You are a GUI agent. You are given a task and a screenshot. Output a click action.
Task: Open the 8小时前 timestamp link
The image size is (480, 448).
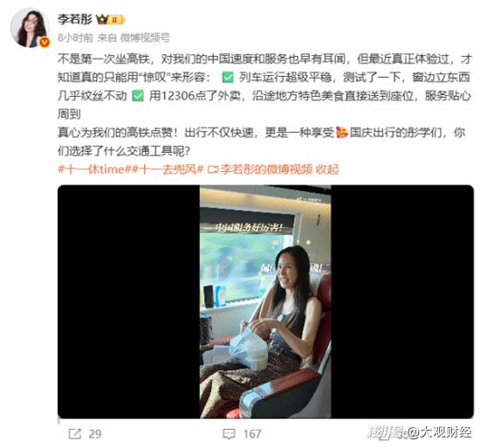point(75,38)
